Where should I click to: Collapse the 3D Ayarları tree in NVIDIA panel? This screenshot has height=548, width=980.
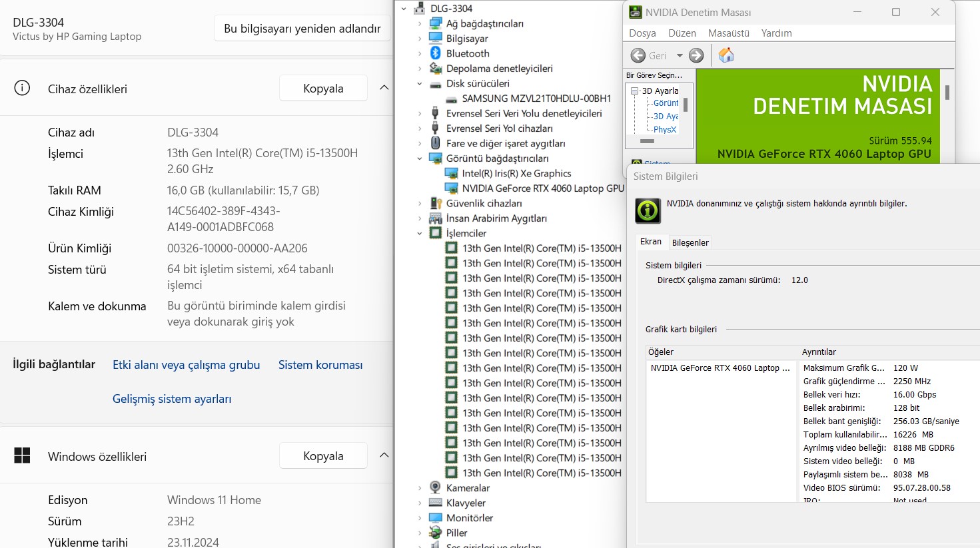click(x=635, y=91)
